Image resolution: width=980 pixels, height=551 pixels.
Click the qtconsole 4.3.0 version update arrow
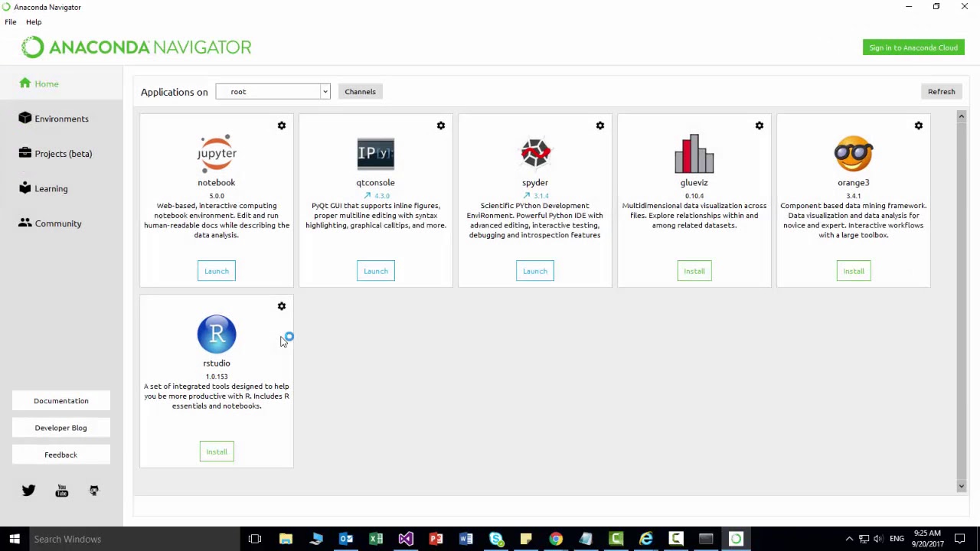tap(367, 196)
